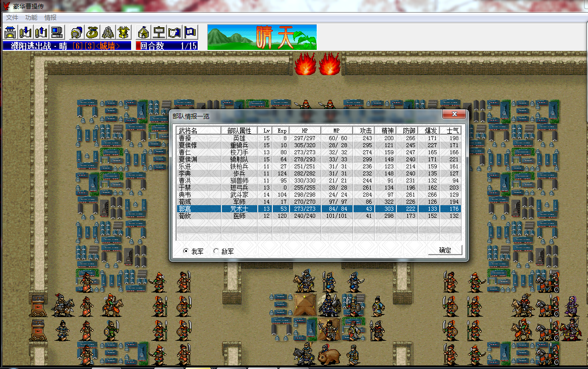Sort by the HP column header

click(305, 131)
